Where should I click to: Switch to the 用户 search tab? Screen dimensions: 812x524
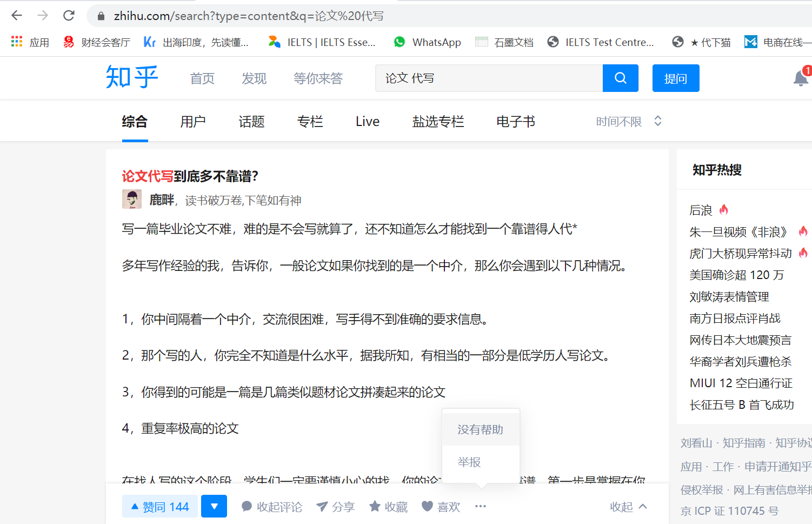pos(193,121)
